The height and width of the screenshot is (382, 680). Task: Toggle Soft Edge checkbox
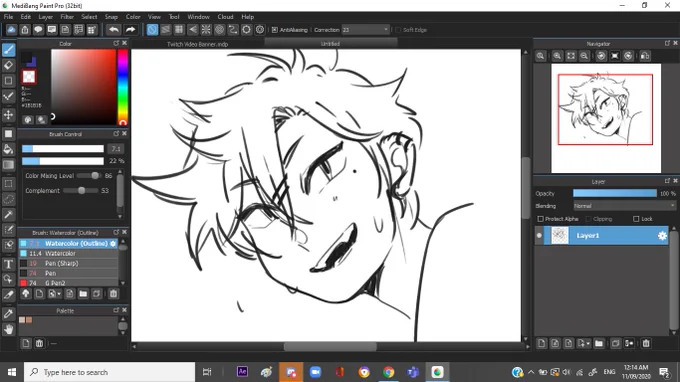(x=398, y=30)
